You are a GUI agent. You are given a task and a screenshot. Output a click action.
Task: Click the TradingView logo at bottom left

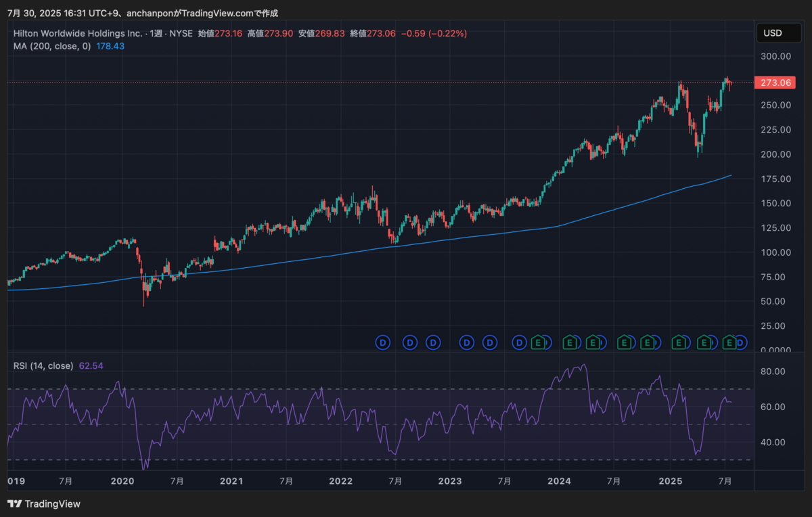click(44, 503)
